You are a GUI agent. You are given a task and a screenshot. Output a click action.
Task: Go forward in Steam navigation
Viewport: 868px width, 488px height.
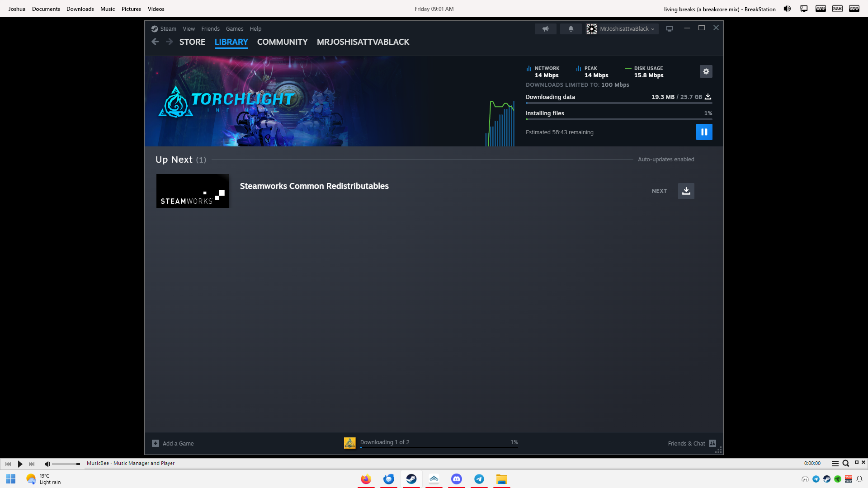pyautogui.click(x=170, y=42)
